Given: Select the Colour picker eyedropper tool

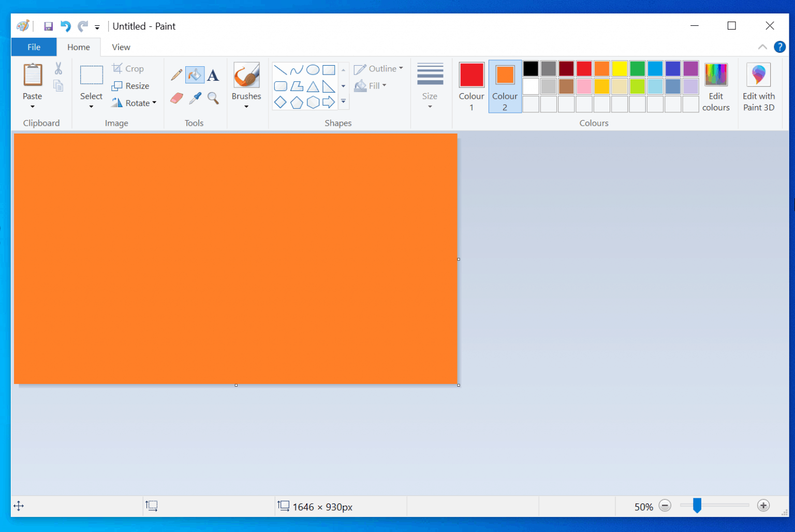Looking at the screenshot, I should (x=195, y=98).
